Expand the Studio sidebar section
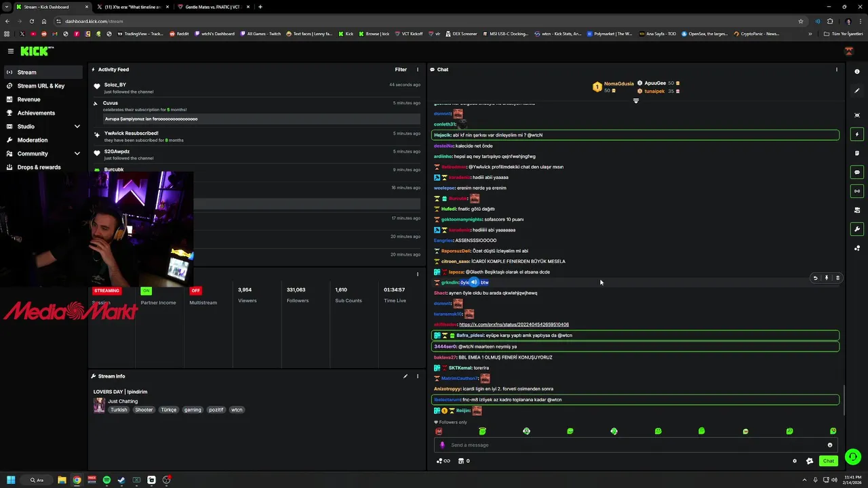This screenshot has width=868, height=488. point(77,126)
